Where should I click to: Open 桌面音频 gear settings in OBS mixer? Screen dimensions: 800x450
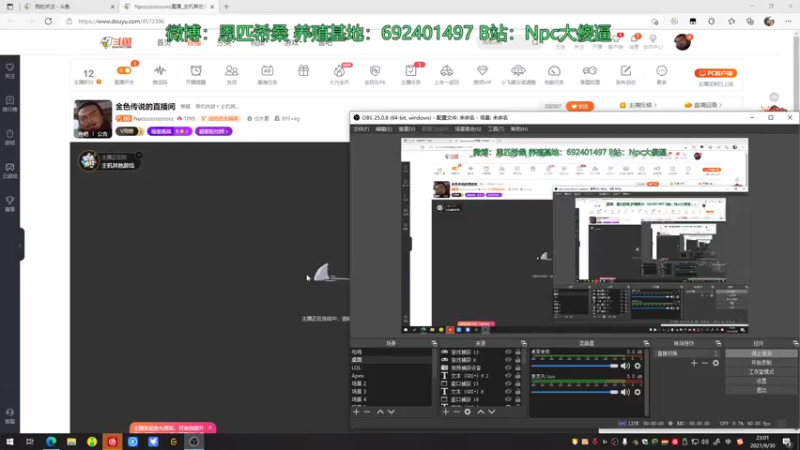click(637, 366)
